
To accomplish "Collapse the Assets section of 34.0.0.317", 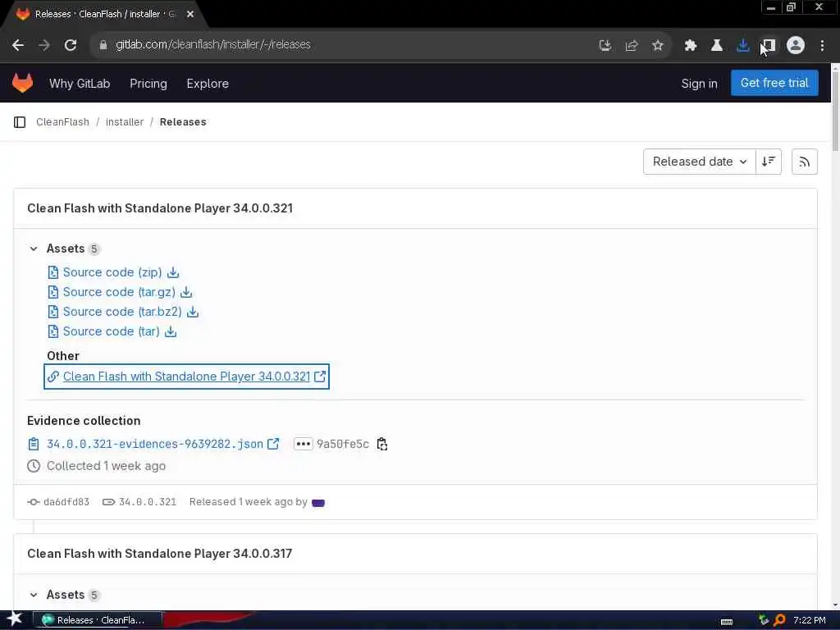I will click(34, 595).
